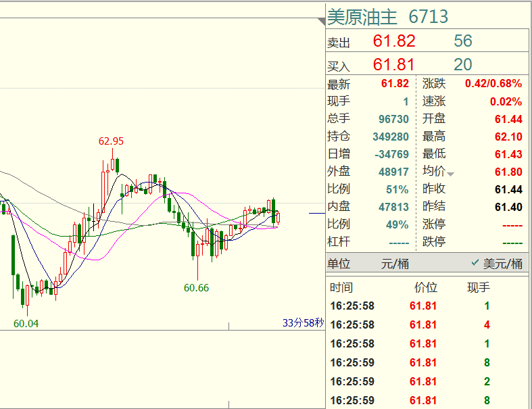Click the 美原油主 6713 contract title
The width and height of the screenshot is (532, 409).
coord(388,17)
